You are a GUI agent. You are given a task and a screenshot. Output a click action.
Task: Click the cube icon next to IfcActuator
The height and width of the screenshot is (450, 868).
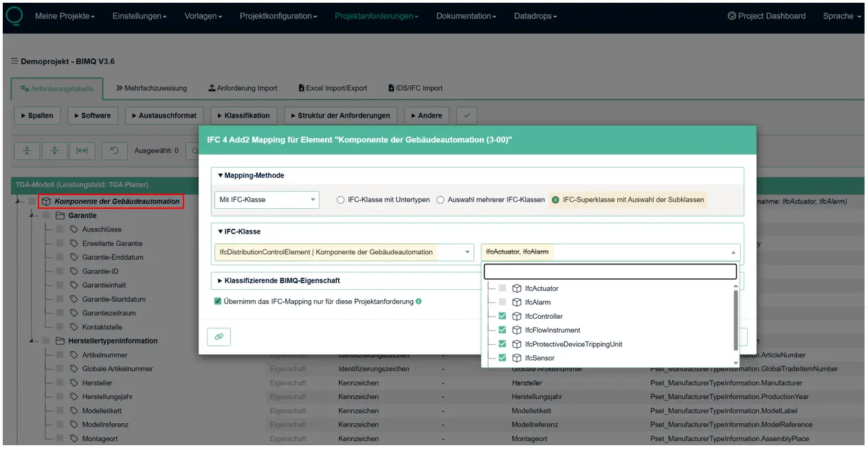(x=517, y=289)
